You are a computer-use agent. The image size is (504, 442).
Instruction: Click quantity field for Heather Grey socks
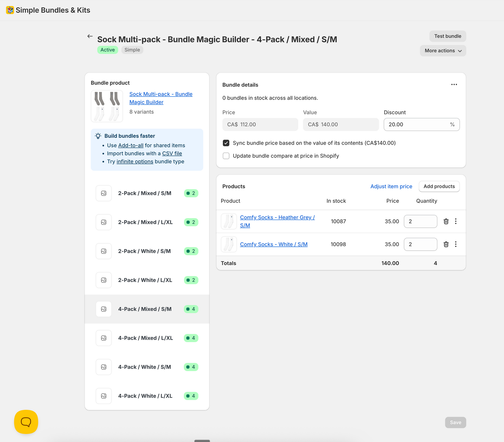pos(420,221)
